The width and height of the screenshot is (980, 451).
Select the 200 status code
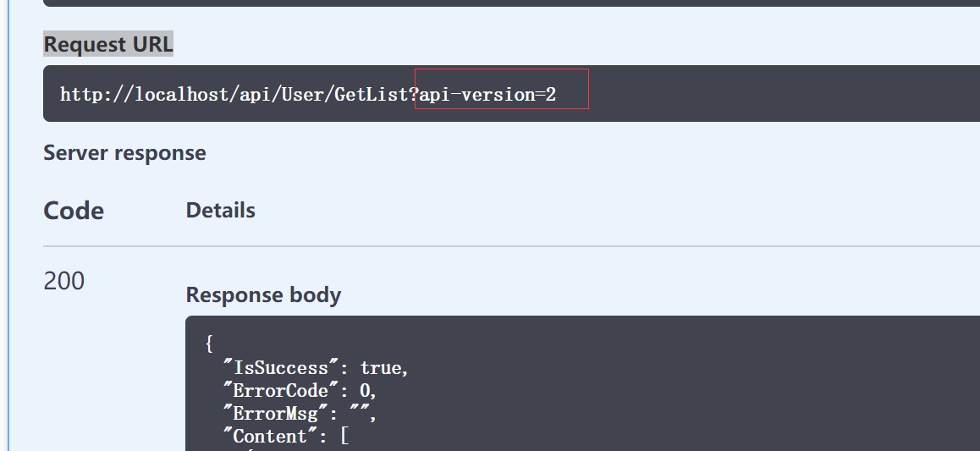[x=64, y=281]
